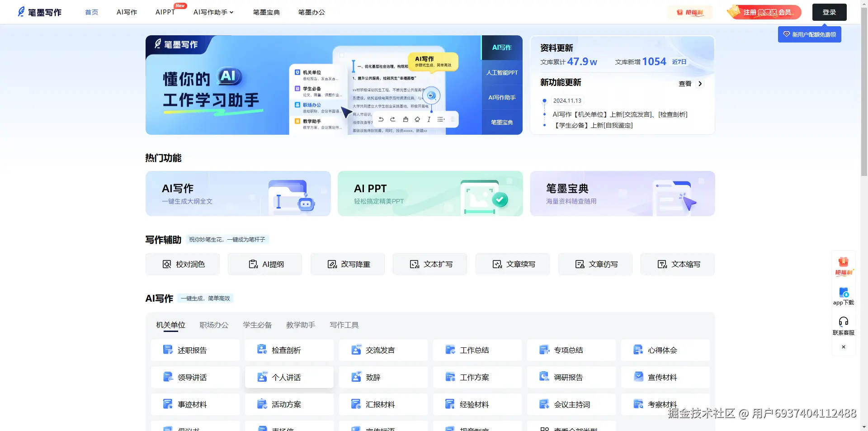Select AI写作助手 on the banner side tabs

click(x=502, y=97)
